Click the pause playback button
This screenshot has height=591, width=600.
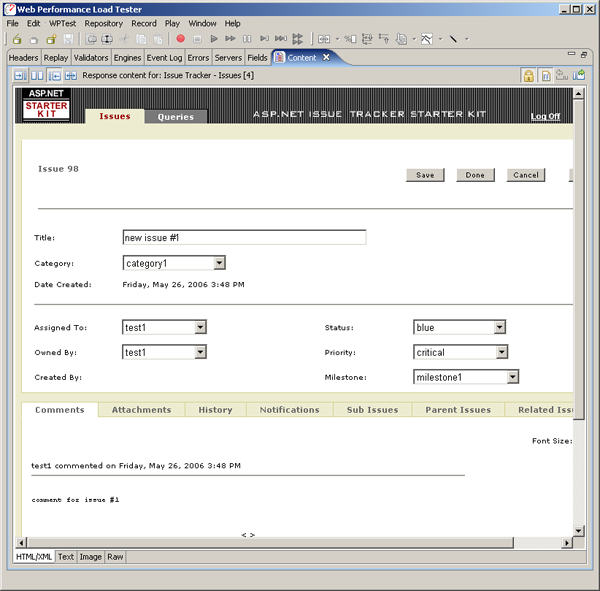247,39
